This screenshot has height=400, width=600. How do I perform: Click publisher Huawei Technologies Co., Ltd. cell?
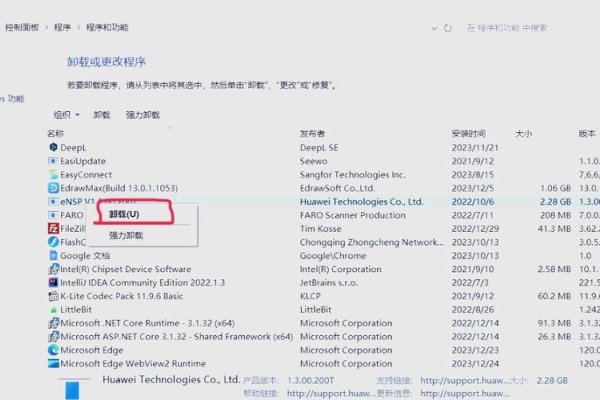[362, 201]
